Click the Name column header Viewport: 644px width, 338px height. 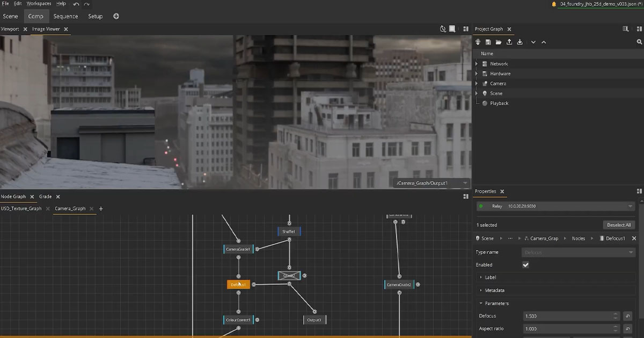click(x=487, y=54)
